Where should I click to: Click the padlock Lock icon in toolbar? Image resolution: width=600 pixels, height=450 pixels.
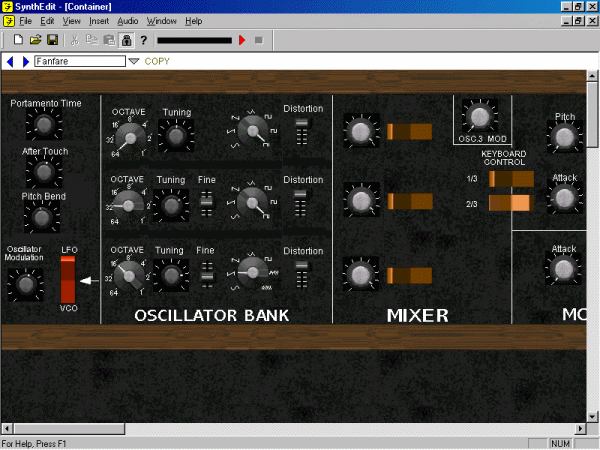126,40
